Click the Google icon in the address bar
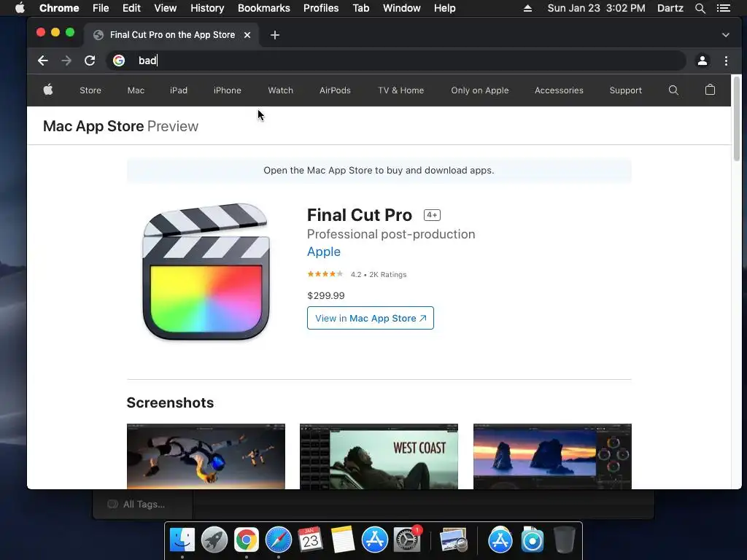 pos(119,61)
